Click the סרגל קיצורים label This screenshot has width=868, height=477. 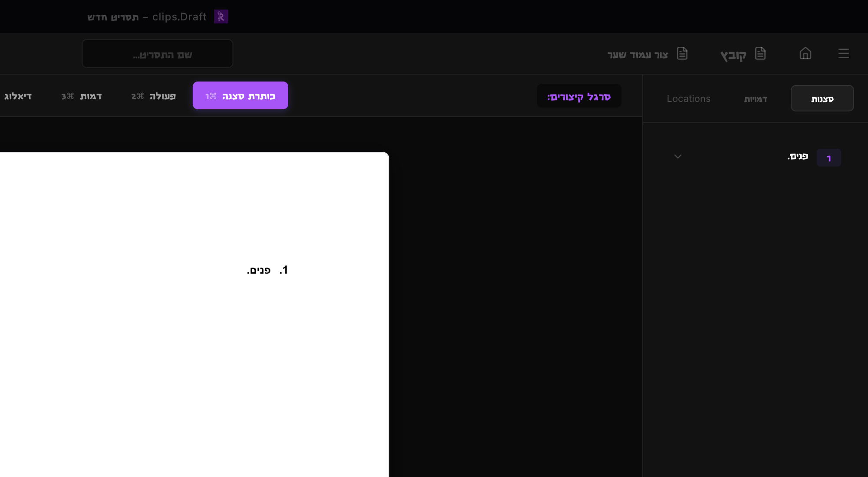(x=579, y=96)
